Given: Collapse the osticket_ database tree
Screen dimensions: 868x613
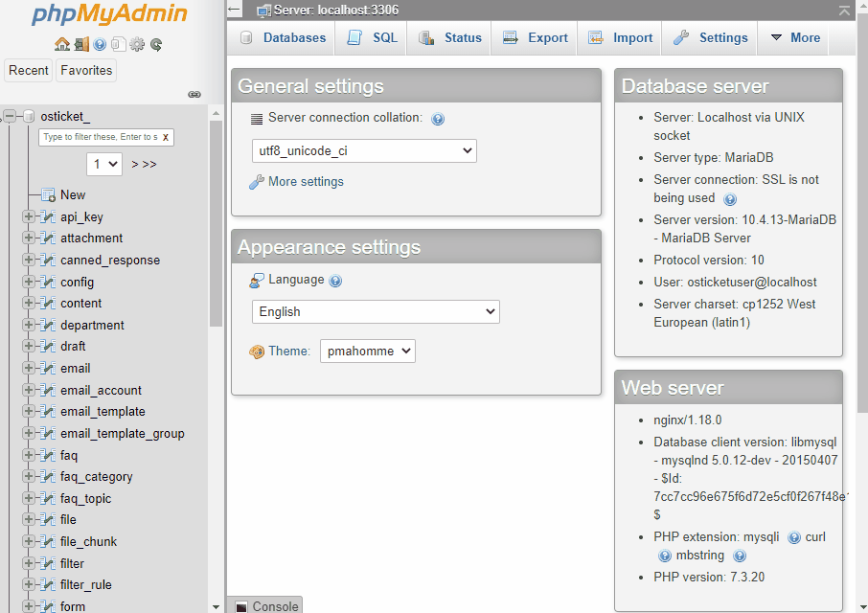Looking at the screenshot, I should (x=10, y=116).
